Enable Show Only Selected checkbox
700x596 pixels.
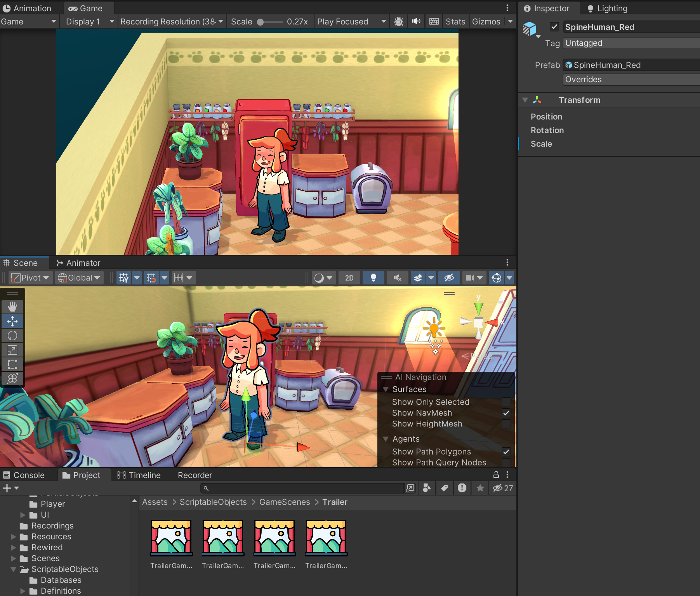click(x=506, y=402)
